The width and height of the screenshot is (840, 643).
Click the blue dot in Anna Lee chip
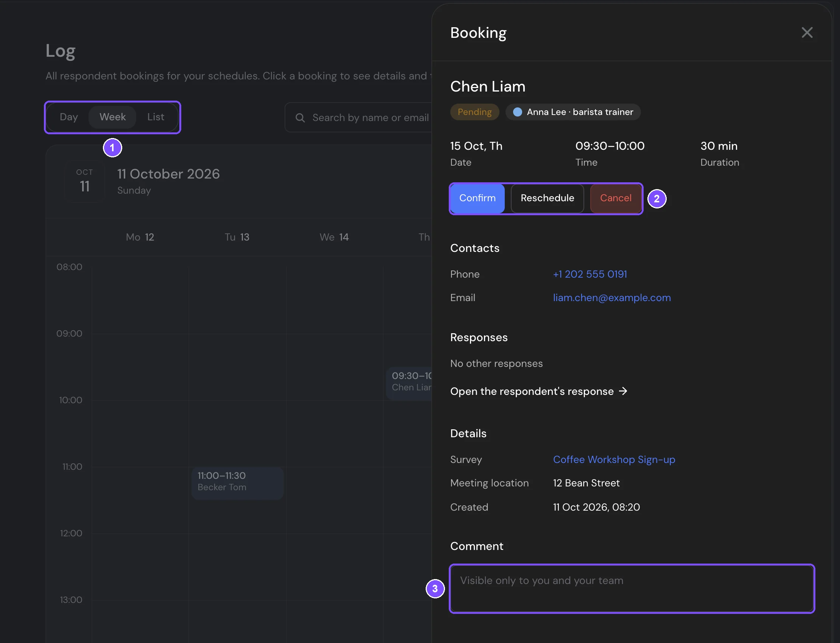coord(517,112)
